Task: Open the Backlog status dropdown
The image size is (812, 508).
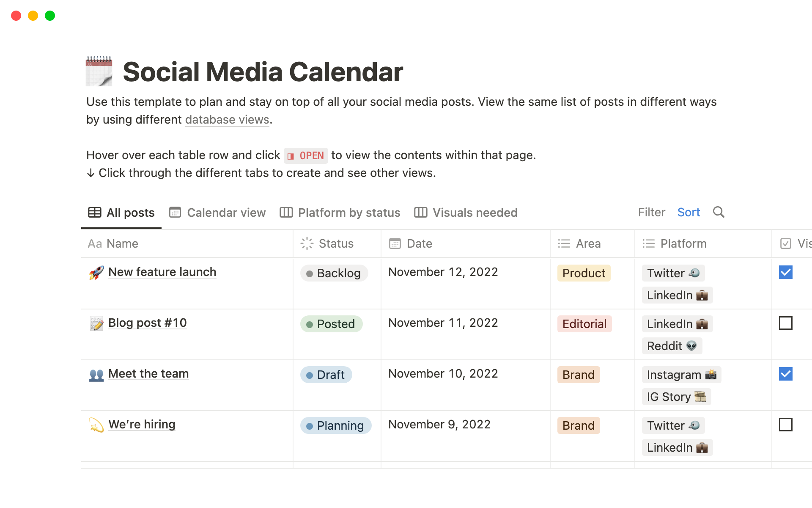Action: 334,273
